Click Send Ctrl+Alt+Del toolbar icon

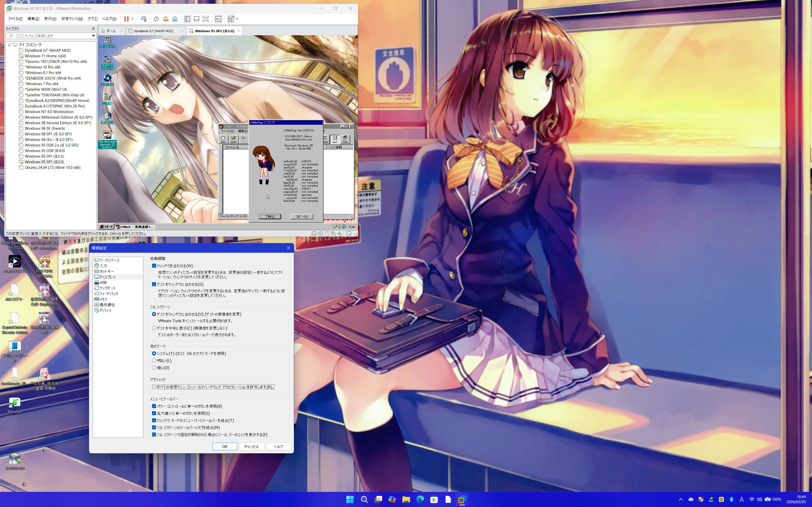(x=144, y=19)
